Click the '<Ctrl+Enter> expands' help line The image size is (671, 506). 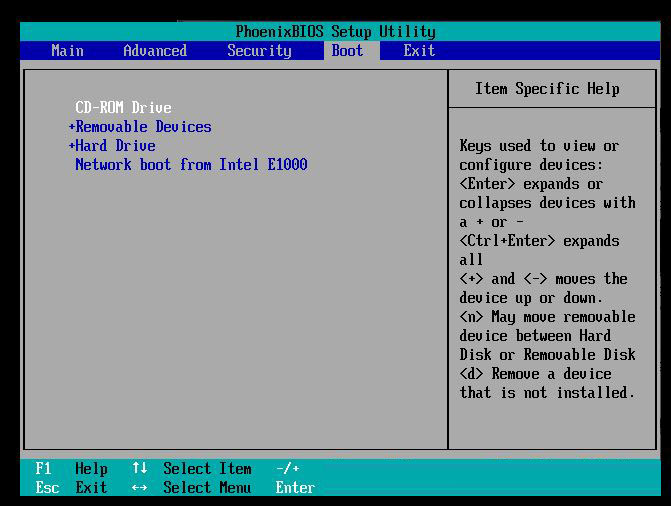[539, 241]
